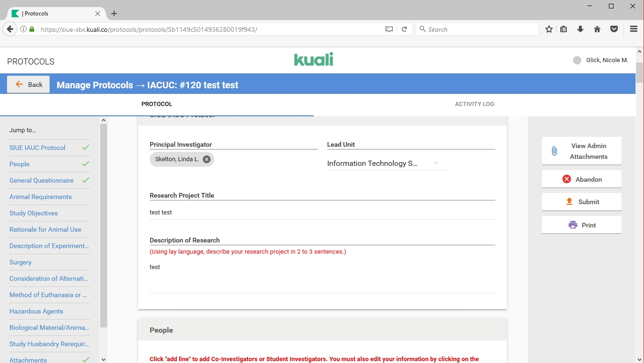The height and width of the screenshot is (363, 644).
Task: Click the browser home icon
Action: (597, 29)
